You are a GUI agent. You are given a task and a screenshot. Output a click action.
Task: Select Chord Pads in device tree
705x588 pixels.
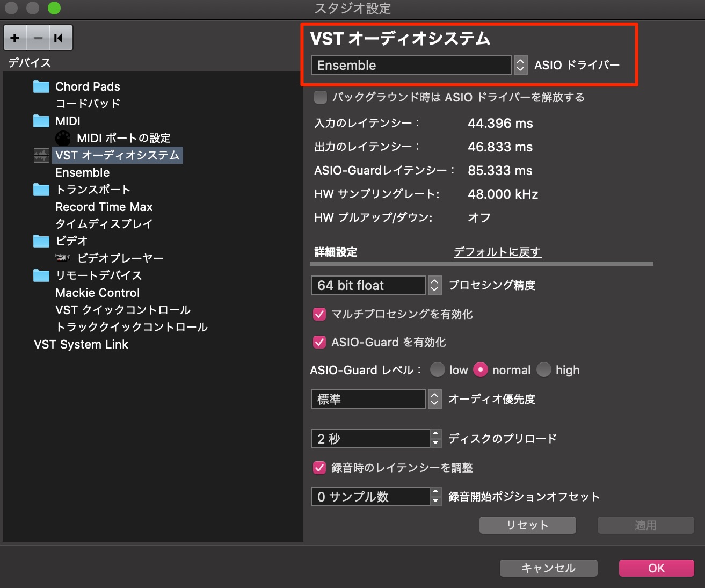pos(88,86)
